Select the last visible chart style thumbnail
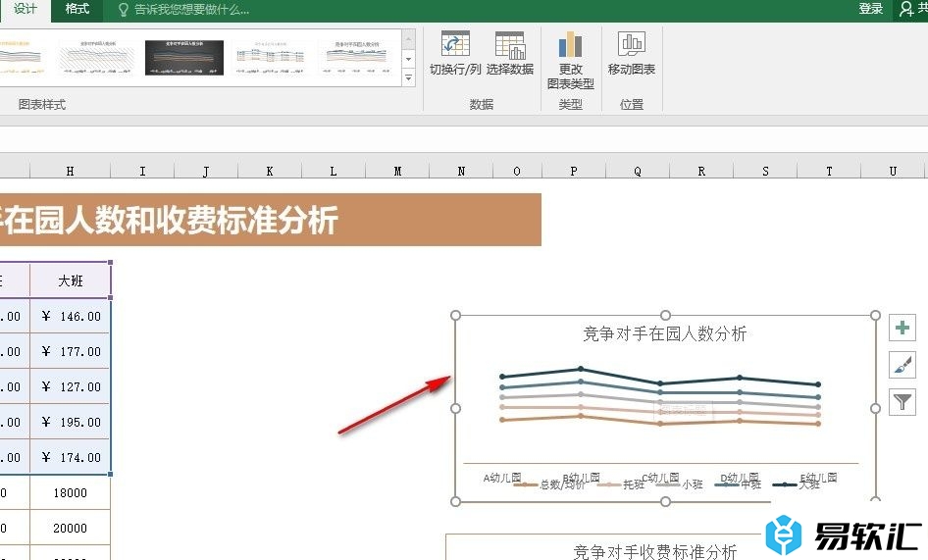The width and height of the screenshot is (928, 560). pos(357,58)
